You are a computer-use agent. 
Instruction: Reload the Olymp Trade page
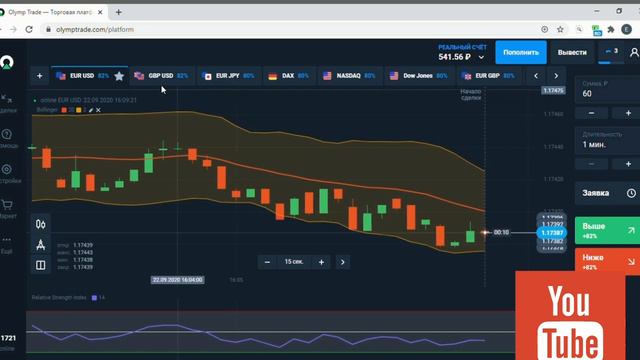pos(29,29)
